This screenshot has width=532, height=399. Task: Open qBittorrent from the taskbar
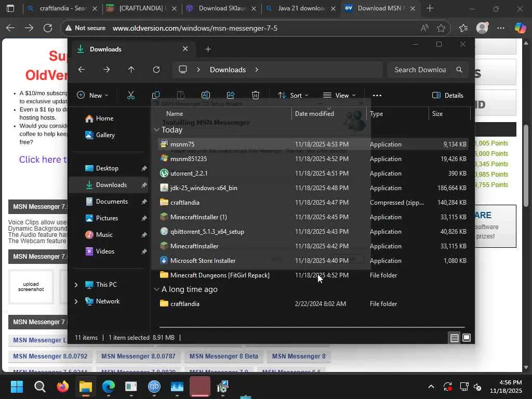point(154,387)
